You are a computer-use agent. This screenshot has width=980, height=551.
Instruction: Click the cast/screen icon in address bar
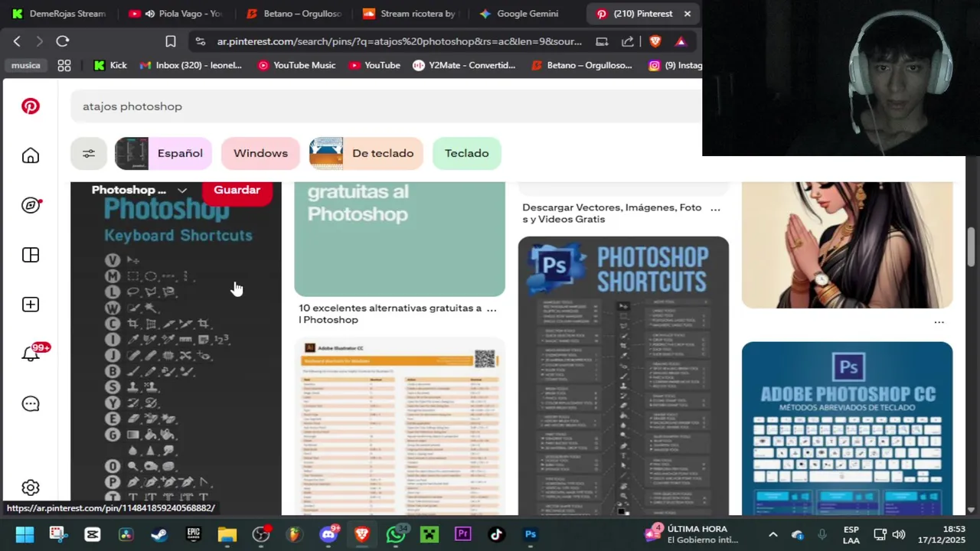602,41
